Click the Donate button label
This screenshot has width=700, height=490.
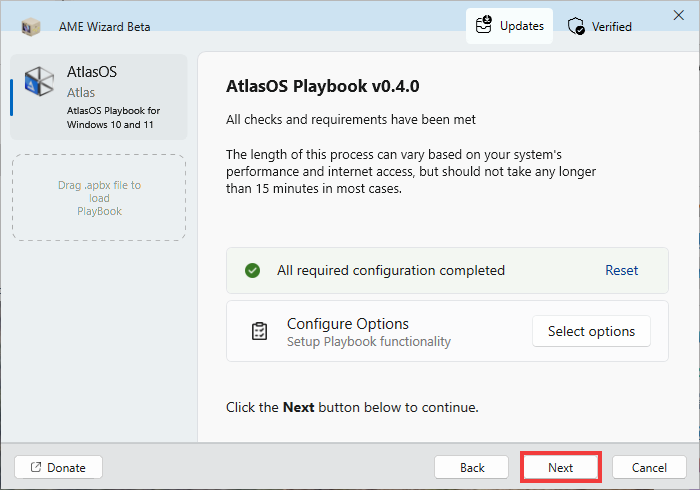pos(67,467)
